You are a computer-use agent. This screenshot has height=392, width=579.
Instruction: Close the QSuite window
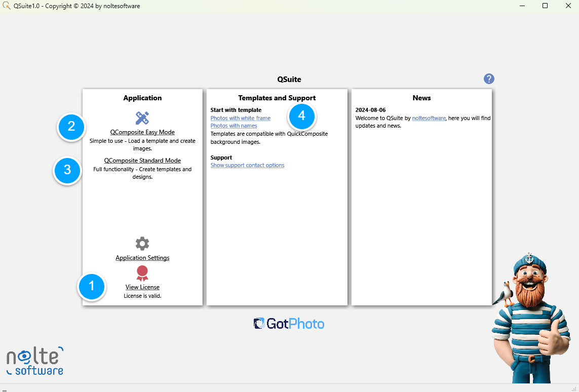(568, 6)
